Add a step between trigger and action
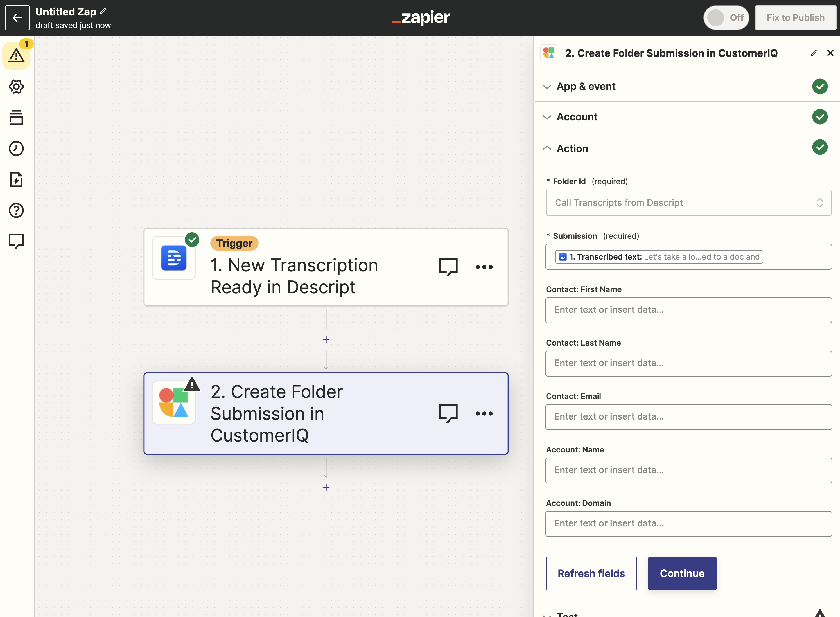Image resolution: width=840 pixels, height=617 pixels. (x=326, y=339)
